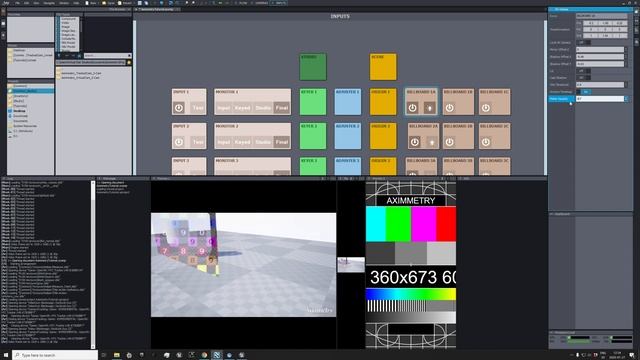Select Final view in MONITOR 1
Viewport: 640px width, 360px height.
click(x=282, y=108)
